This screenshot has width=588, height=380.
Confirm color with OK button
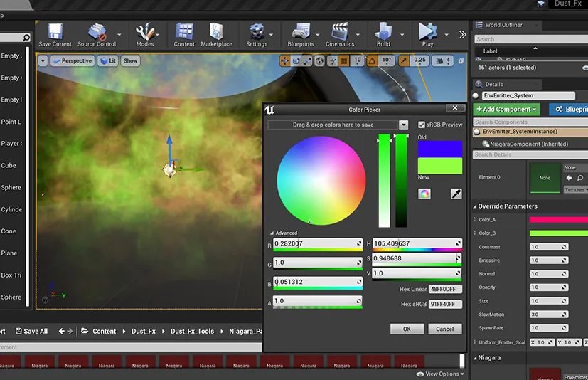(x=407, y=329)
